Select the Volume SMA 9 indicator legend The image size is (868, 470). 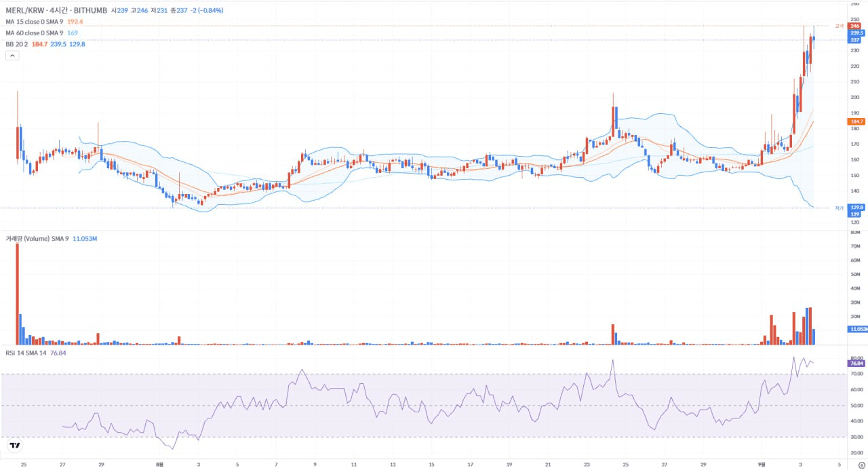[x=37, y=239]
